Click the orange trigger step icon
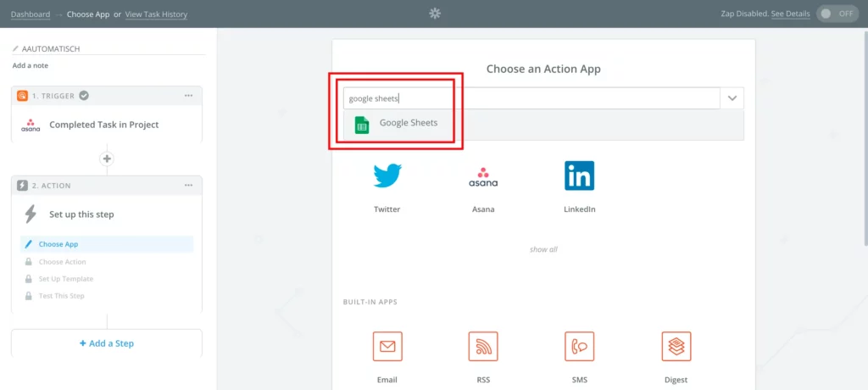 pos(22,96)
